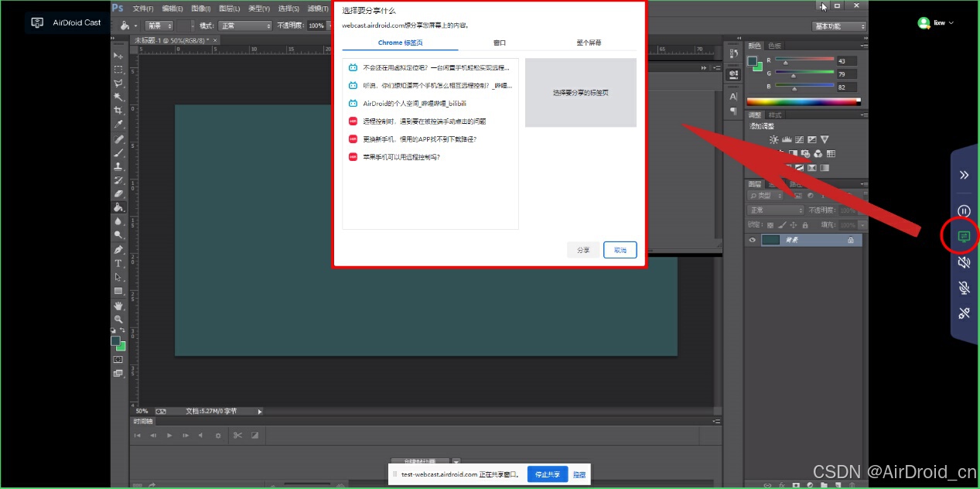Select the History Brush tool
980x489 pixels.
[118, 180]
